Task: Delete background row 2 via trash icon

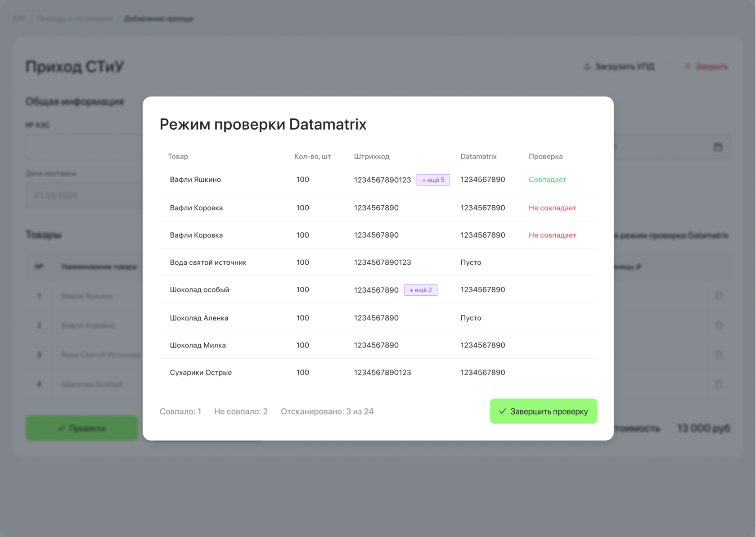Action: coord(719,325)
